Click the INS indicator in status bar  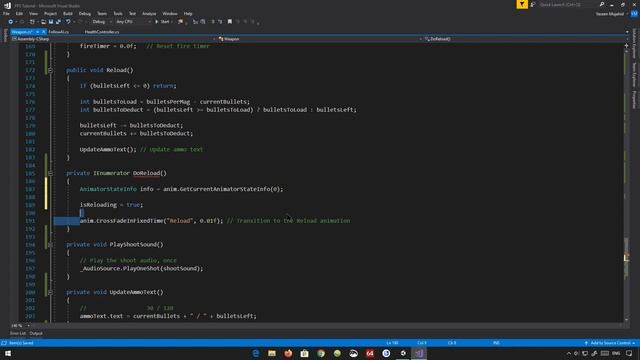tap(496, 343)
